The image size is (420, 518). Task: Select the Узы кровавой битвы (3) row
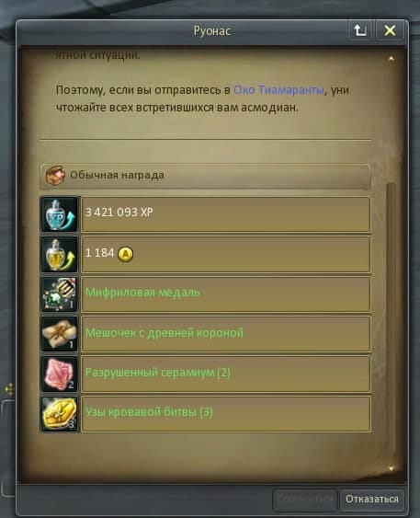pyautogui.click(x=226, y=414)
